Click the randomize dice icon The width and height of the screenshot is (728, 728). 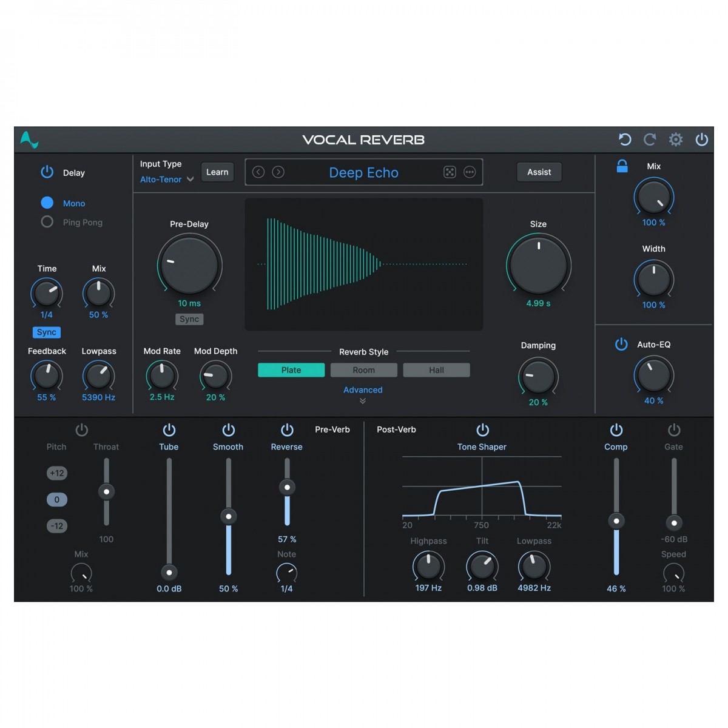pos(450,172)
